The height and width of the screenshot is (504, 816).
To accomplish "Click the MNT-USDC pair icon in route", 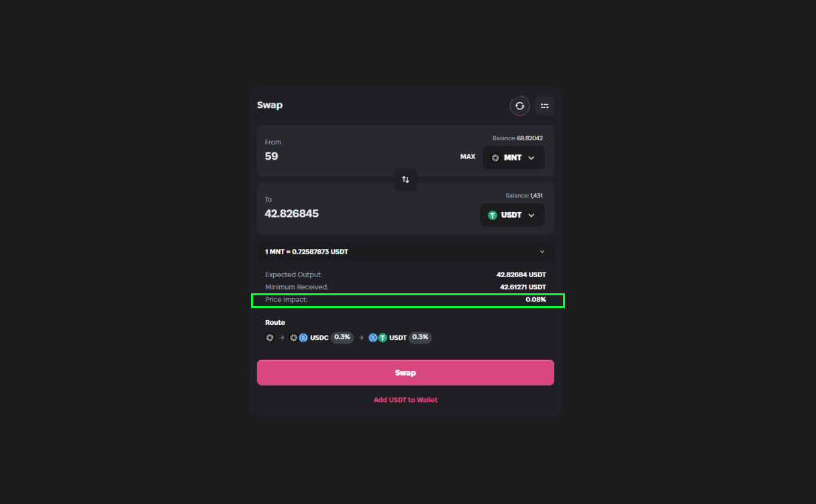I will 299,338.
